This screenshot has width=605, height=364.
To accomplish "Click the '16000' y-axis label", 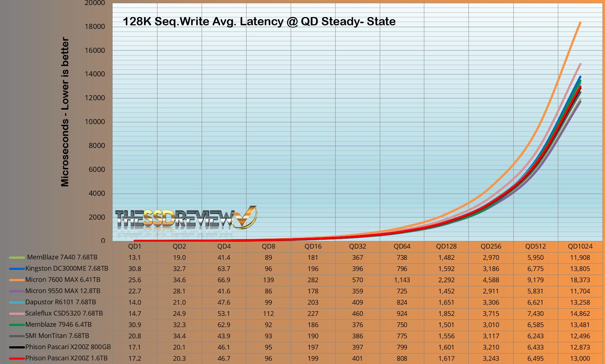I will point(95,51).
